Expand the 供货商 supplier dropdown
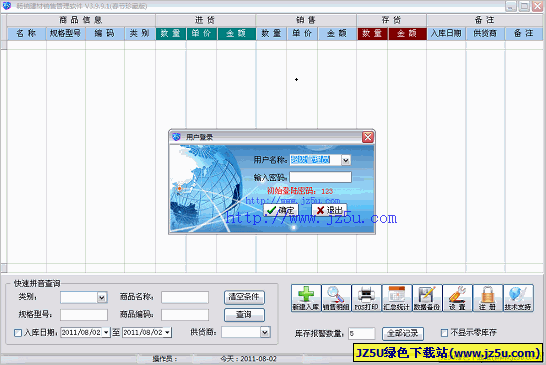Viewport: 546px width, 365px height. tap(265, 332)
